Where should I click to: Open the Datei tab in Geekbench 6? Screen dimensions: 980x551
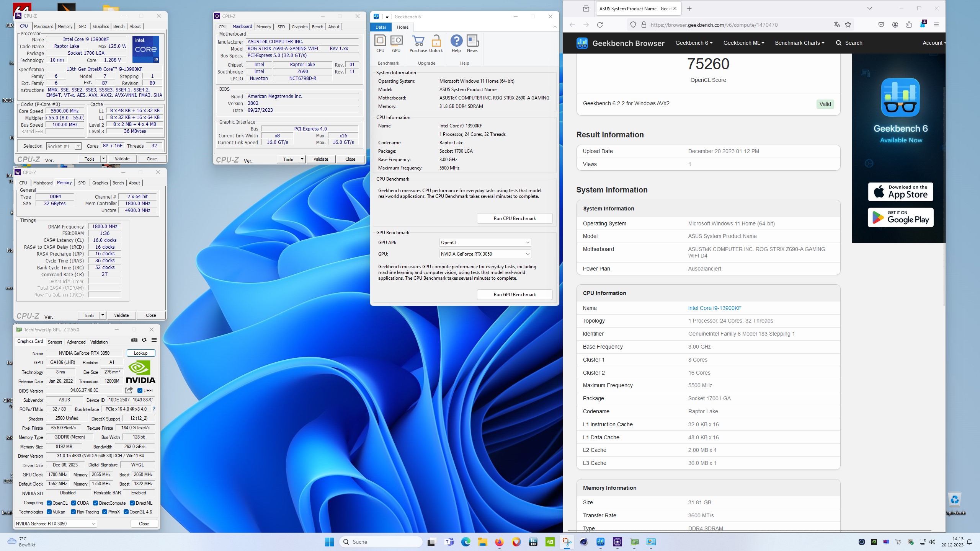(381, 27)
